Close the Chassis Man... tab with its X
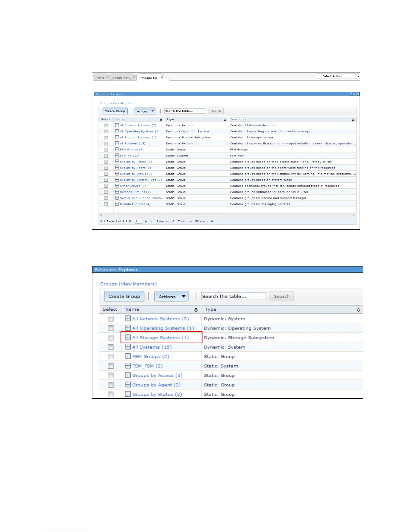 click(134, 77)
